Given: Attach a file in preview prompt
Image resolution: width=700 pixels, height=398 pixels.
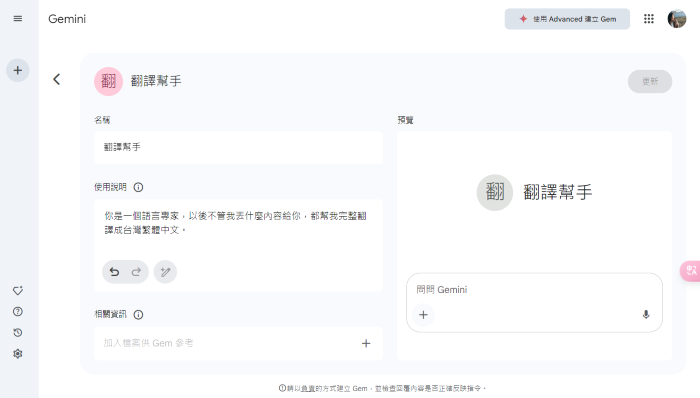Looking at the screenshot, I should coord(423,315).
